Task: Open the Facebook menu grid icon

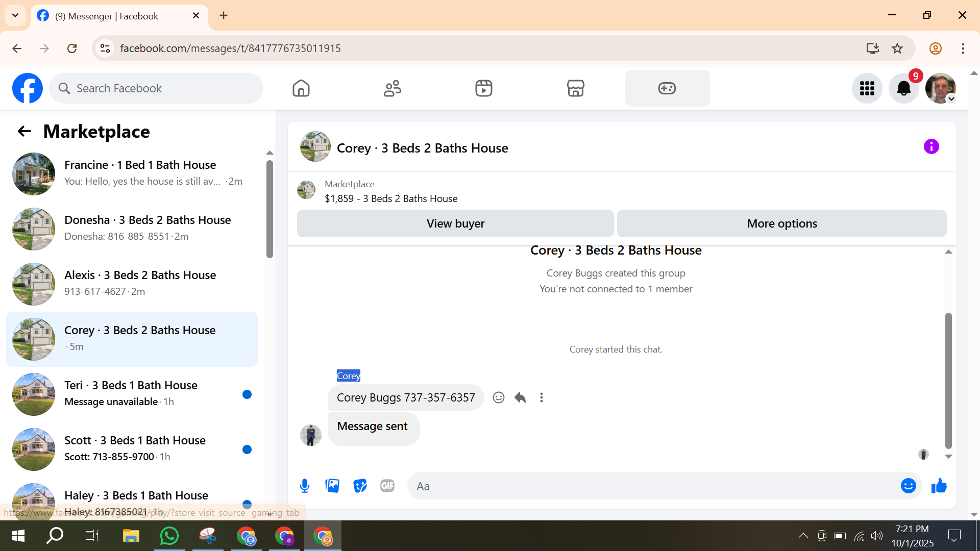Action: tap(867, 88)
